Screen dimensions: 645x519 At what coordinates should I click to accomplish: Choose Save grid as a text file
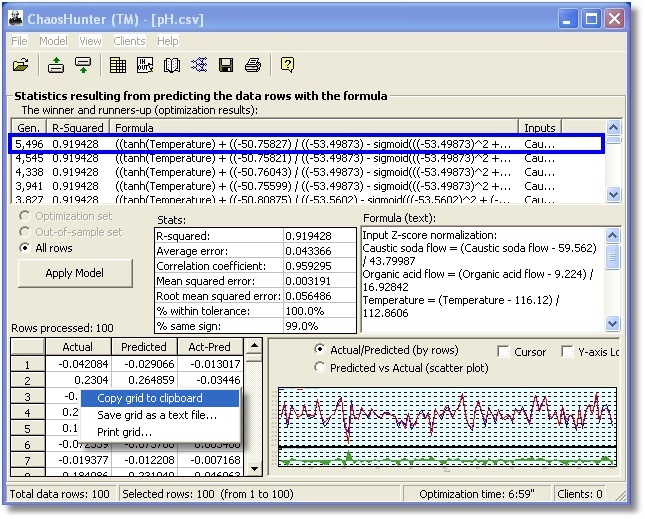pos(160,415)
